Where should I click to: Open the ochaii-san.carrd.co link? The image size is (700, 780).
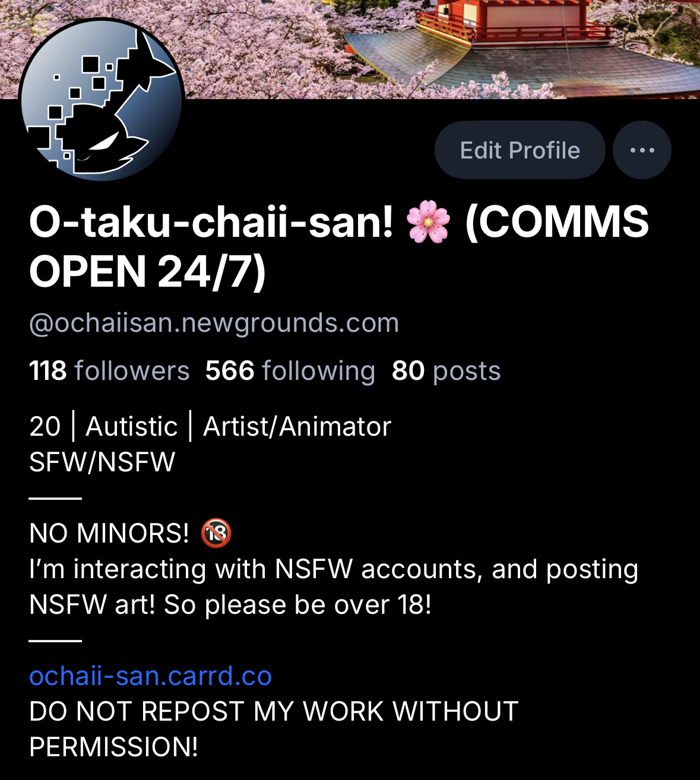point(151,676)
